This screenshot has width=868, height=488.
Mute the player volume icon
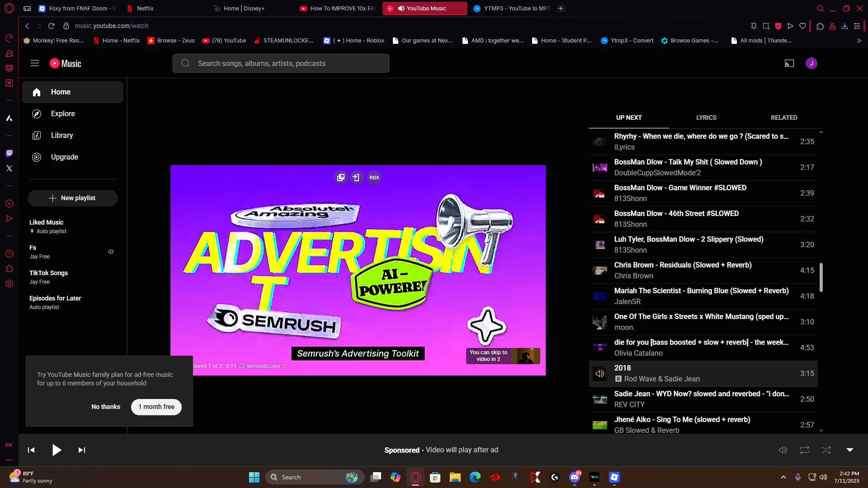click(783, 450)
